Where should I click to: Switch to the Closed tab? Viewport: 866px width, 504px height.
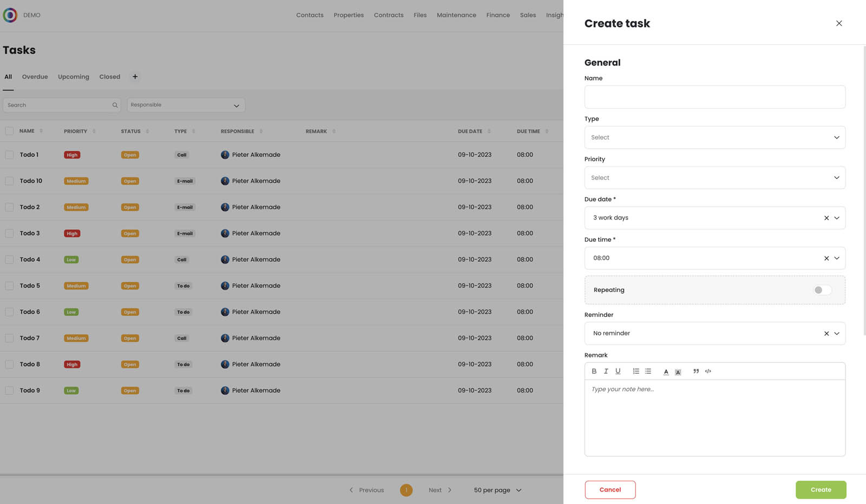point(110,77)
